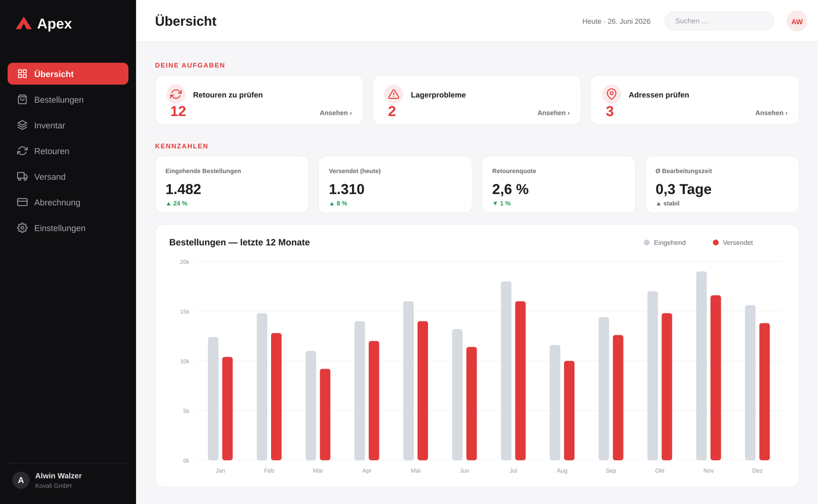Open the Ansehen link for Retouren zu prüfen
Image resolution: width=818 pixels, height=504 pixels.
pyautogui.click(x=336, y=113)
